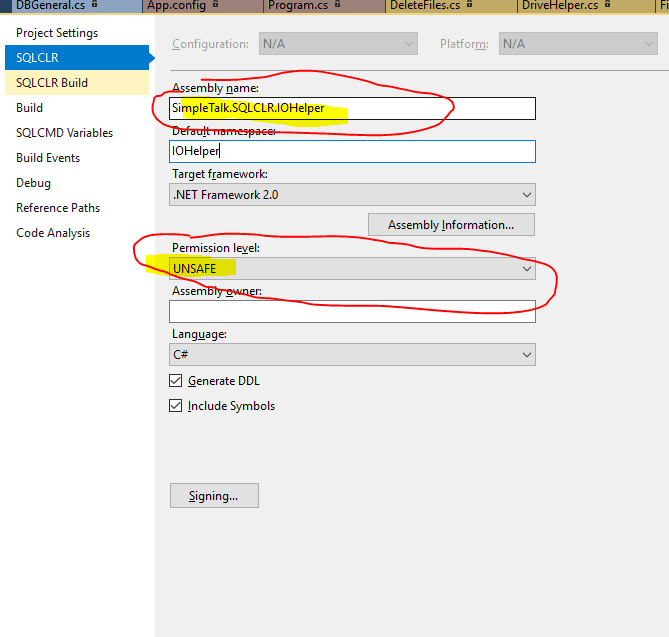Go to the Build settings page
Viewport: 669px width, 637px height.
77,108
